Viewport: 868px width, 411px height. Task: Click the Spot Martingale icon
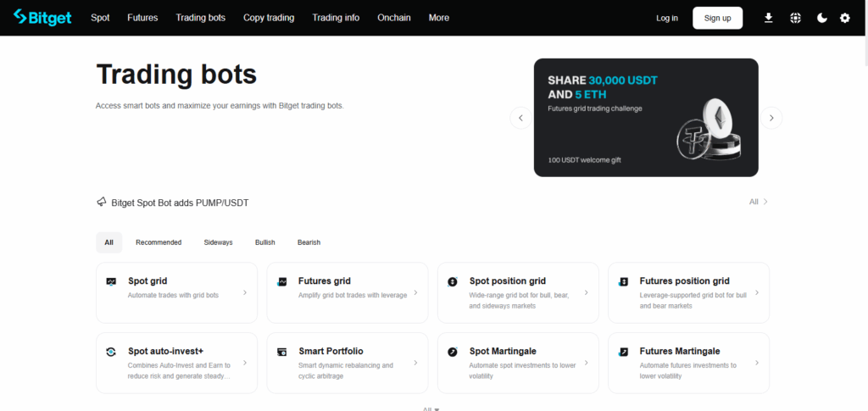(x=453, y=352)
